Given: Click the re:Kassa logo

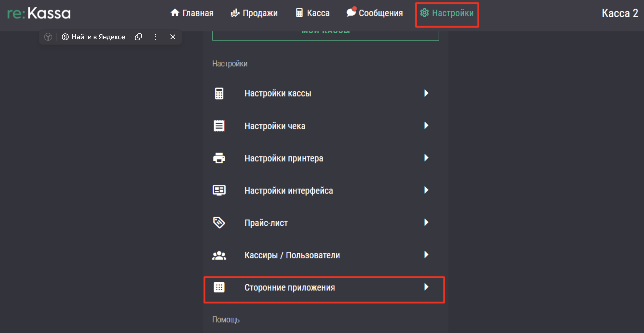Looking at the screenshot, I should [39, 13].
